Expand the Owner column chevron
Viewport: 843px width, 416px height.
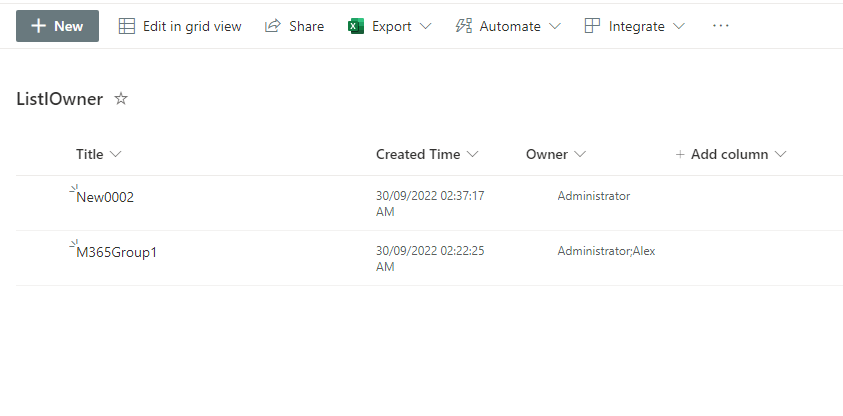[580, 154]
